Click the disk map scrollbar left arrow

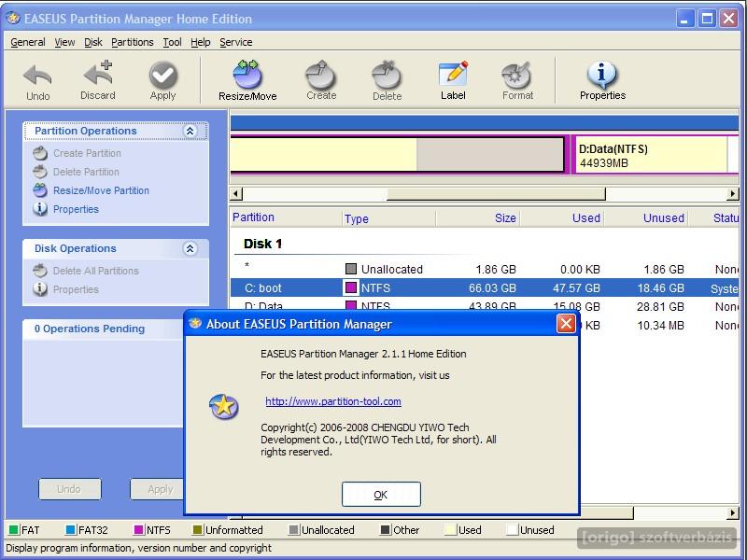236,194
